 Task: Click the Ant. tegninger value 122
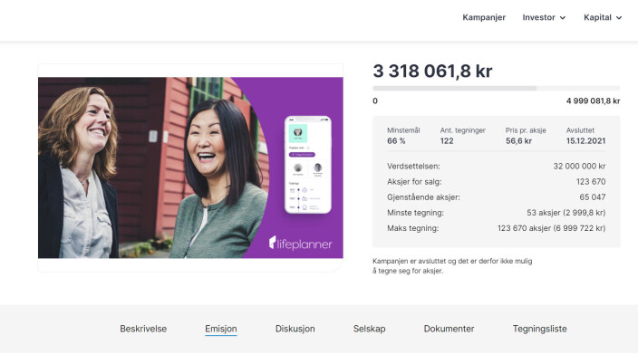click(x=447, y=141)
